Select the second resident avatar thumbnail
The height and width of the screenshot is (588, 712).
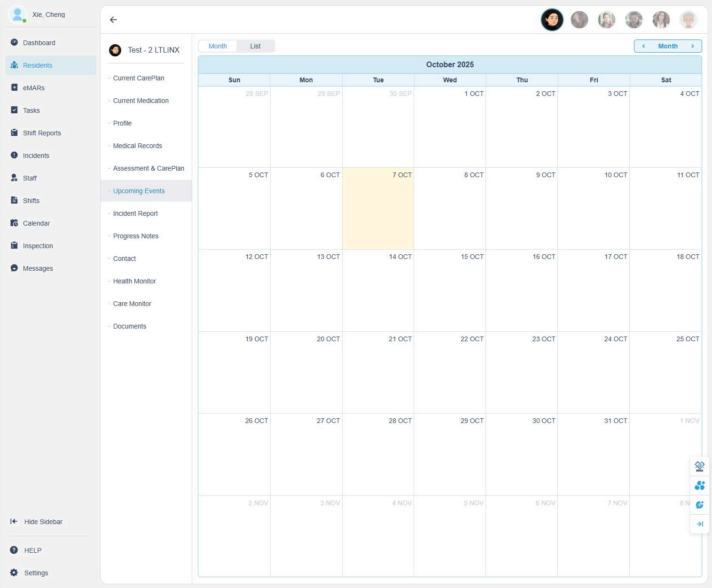pyautogui.click(x=579, y=20)
